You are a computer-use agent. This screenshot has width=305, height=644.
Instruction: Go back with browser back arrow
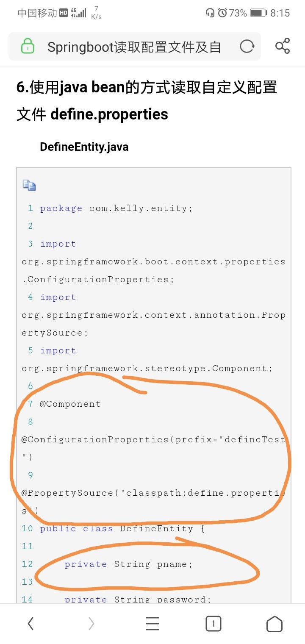30,624
